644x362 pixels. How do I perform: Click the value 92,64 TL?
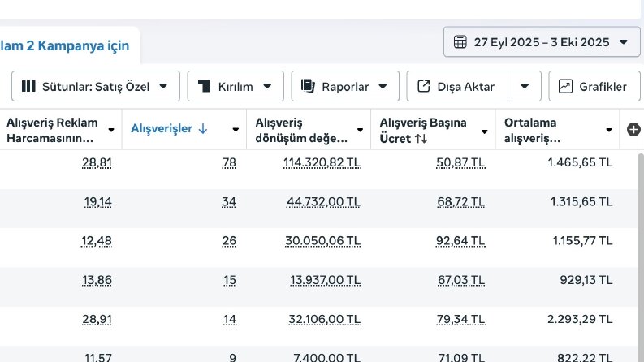tap(460, 241)
